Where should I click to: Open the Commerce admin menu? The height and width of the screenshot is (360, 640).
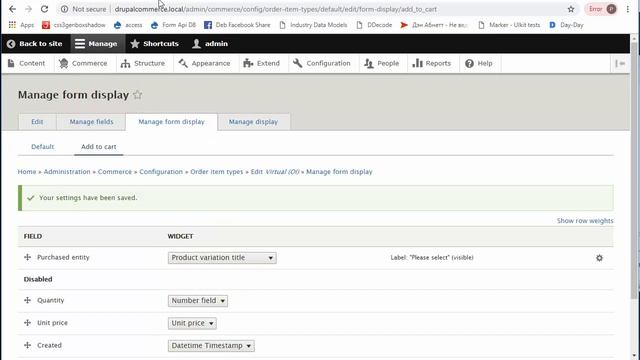click(x=83, y=63)
